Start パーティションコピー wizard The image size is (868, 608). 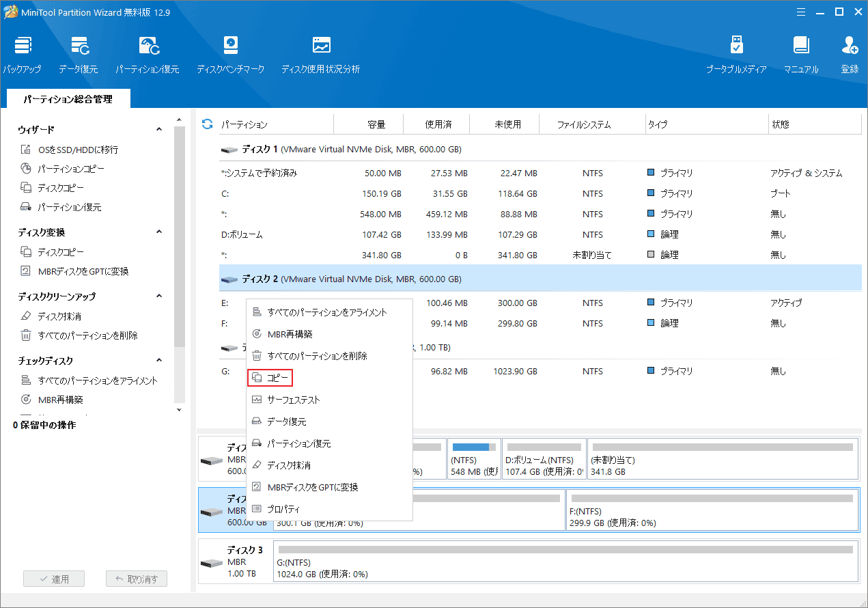point(63,169)
